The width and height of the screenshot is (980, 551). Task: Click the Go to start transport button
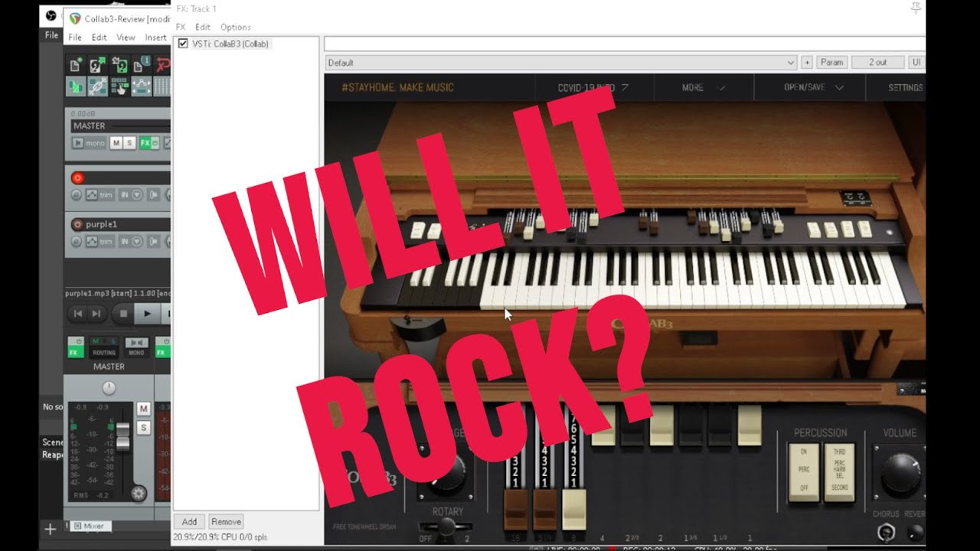point(77,313)
